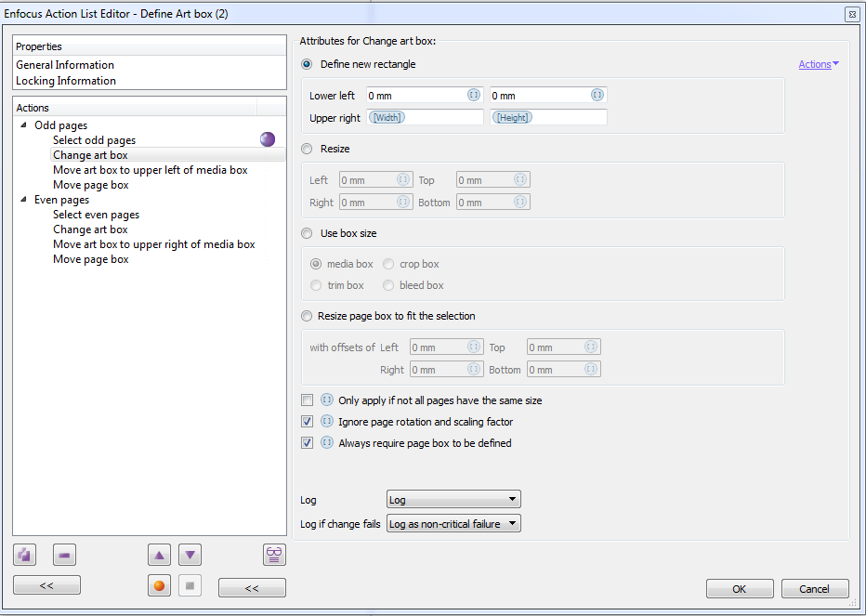
Task: Click the orange record button
Action: click(160, 586)
